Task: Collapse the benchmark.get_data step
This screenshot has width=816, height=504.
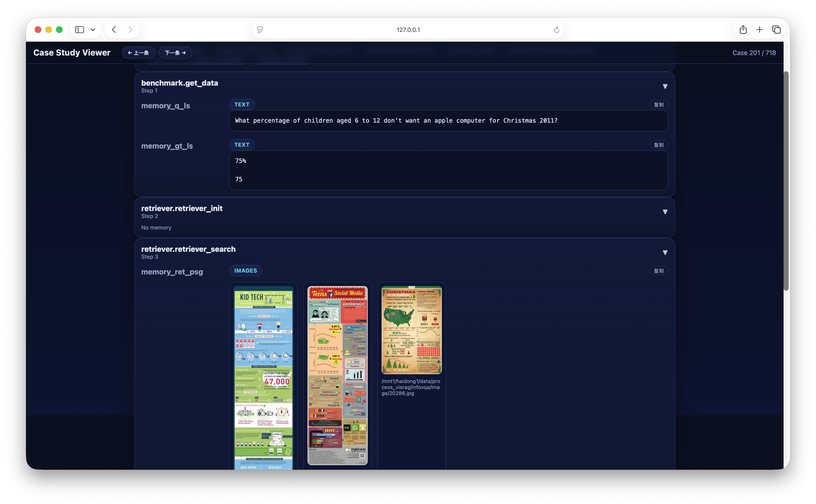Action: 665,87
